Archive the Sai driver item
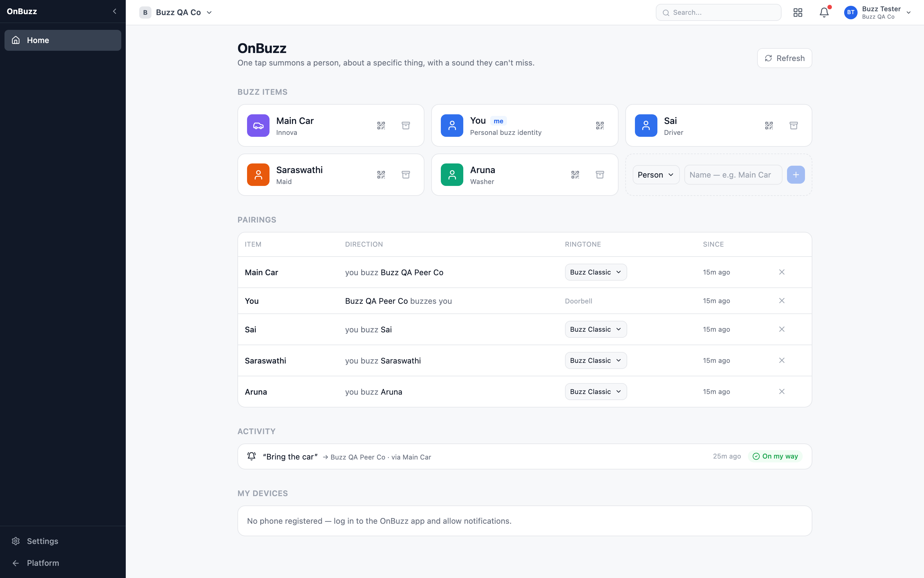 tap(794, 125)
